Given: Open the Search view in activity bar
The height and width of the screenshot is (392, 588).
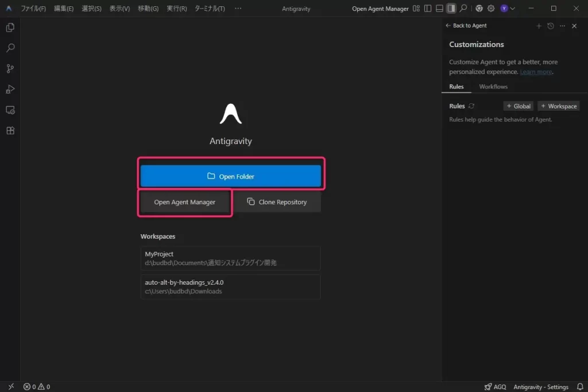Looking at the screenshot, I should 10,48.
